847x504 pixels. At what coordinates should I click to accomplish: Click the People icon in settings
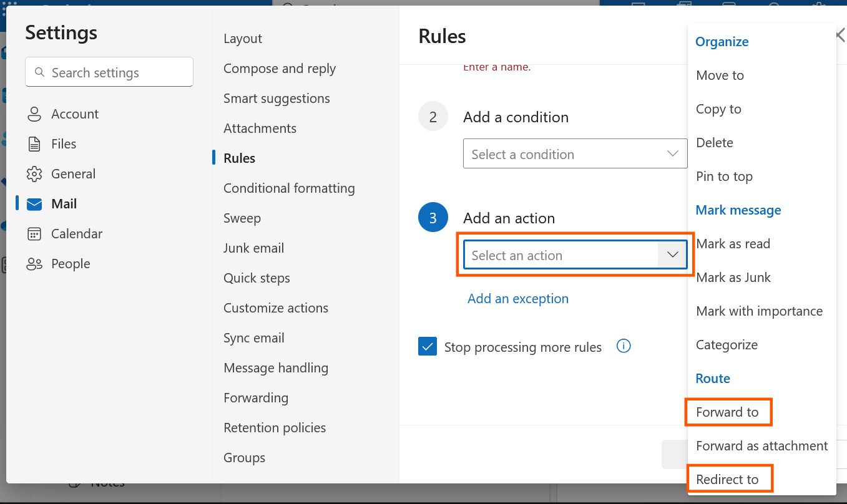(34, 264)
